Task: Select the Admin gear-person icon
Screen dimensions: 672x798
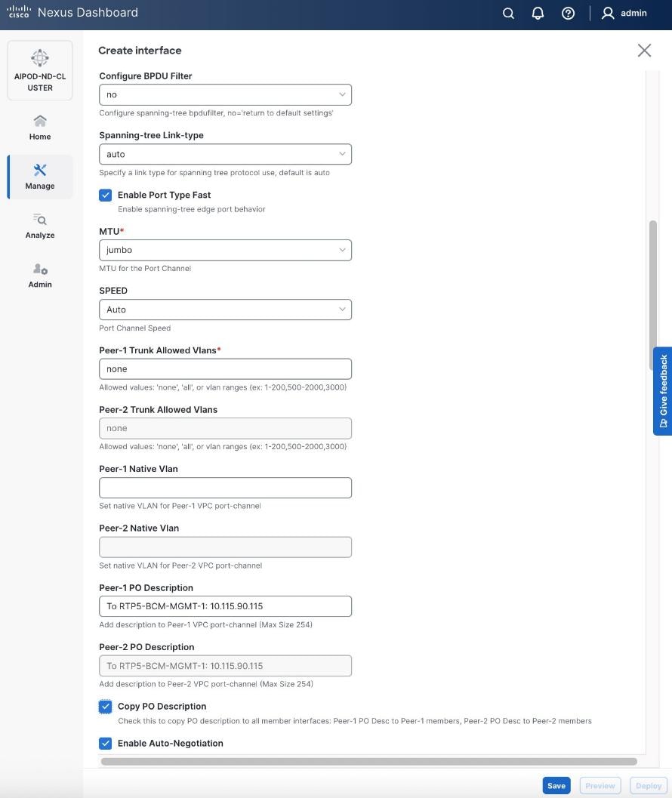Action: pyautogui.click(x=39, y=270)
